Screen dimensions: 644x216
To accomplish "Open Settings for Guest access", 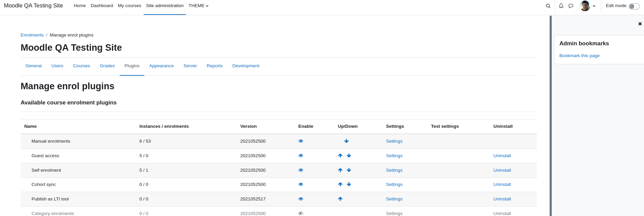I will click(394, 156).
